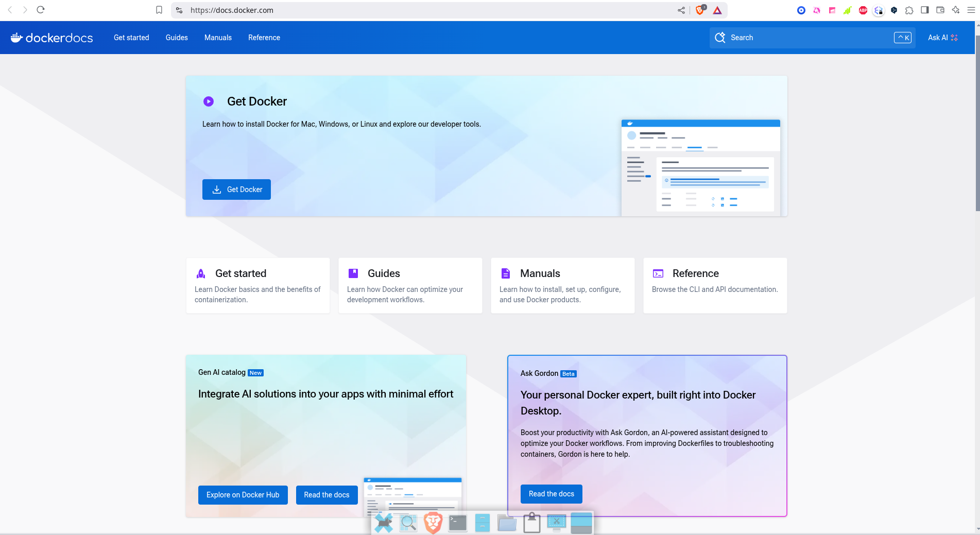Click the browser back arrow
980x535 pixels.
tap(10, 10)
